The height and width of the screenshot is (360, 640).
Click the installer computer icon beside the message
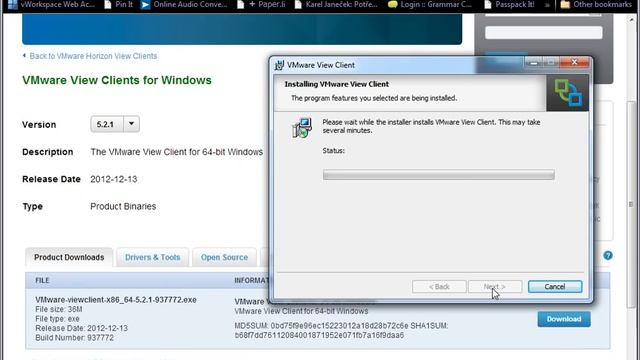302,128
